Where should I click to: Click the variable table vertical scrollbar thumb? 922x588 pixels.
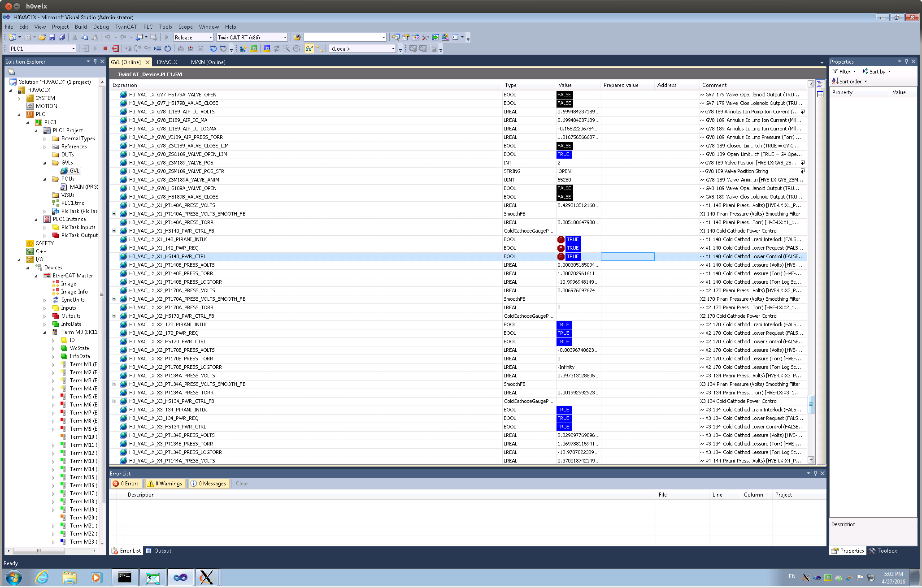click(x=811, y=404)
